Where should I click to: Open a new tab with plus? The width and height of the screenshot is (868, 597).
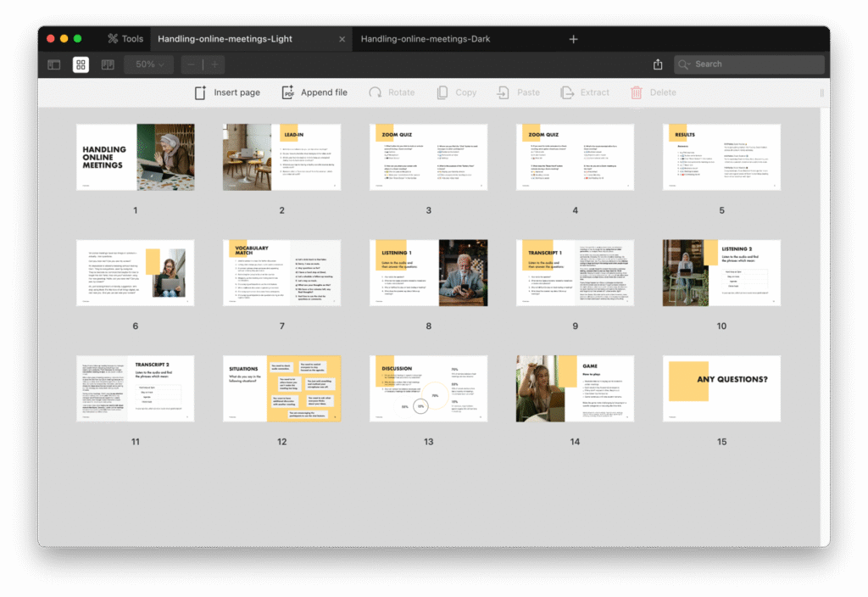(573, 39)
